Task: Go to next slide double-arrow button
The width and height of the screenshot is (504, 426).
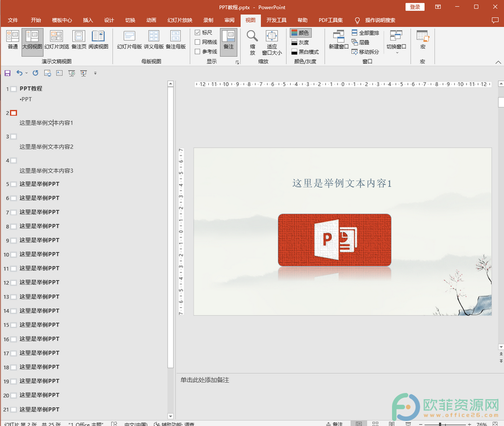Action: (x=501, y=361)
